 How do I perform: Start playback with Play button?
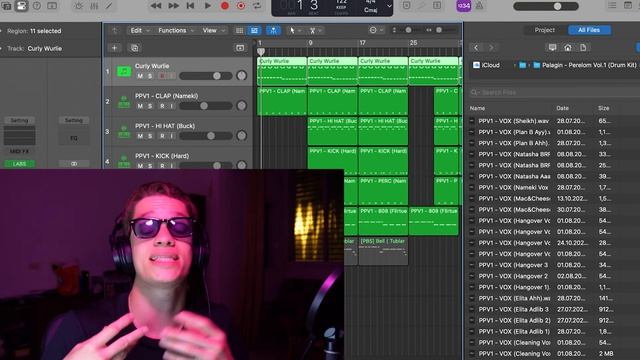tap(208, 6)
